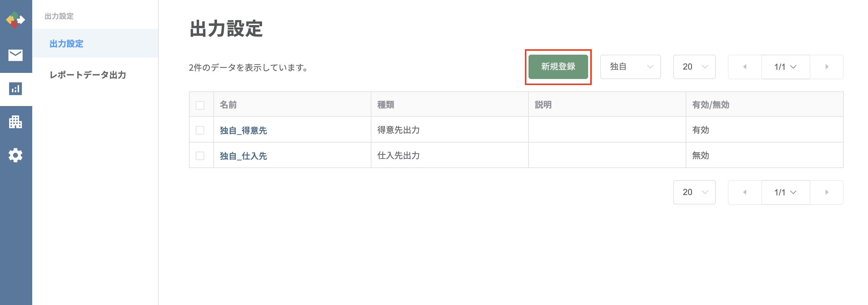Check the box for 独自_仕入先 row

(200, 156)
